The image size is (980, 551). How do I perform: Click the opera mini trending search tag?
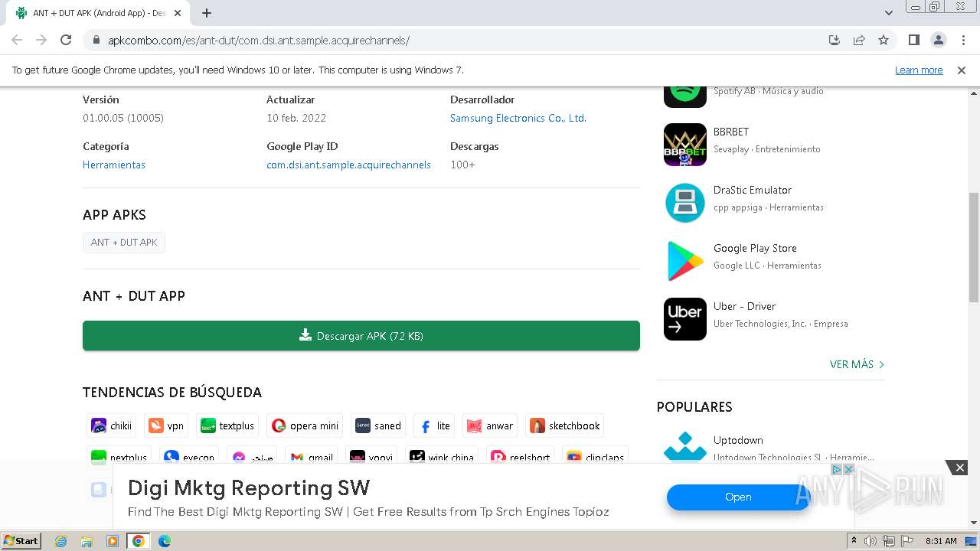(x=305, y=425)
